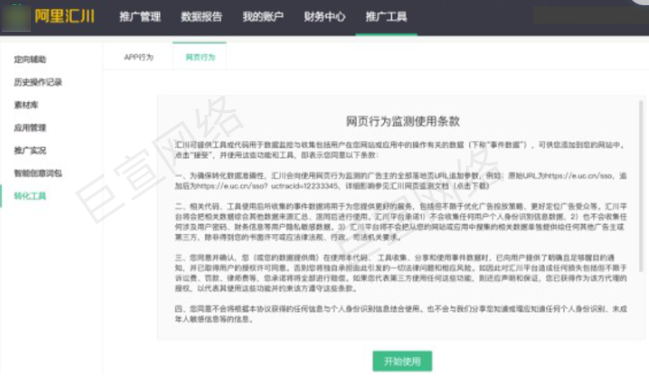Click the 网页行为监测使用条款 heading
The image size is (649, 377).
coord(403,121)
